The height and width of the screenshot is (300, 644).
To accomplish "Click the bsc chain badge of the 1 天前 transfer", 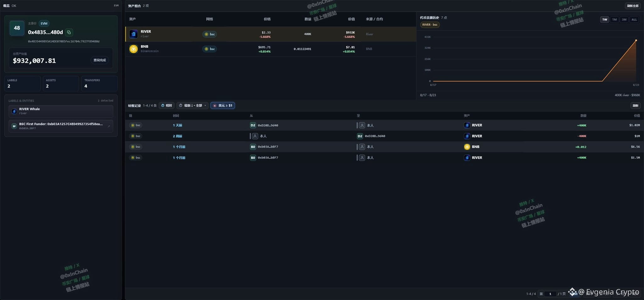I will (x=136, y=125).
